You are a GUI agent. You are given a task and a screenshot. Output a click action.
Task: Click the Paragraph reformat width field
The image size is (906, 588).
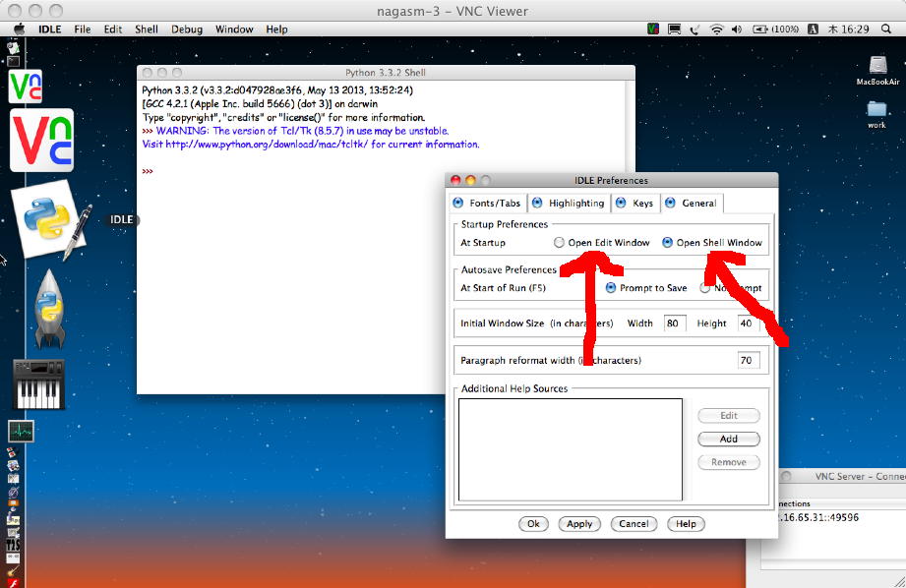pyautogui.click(x=749, y=361)
